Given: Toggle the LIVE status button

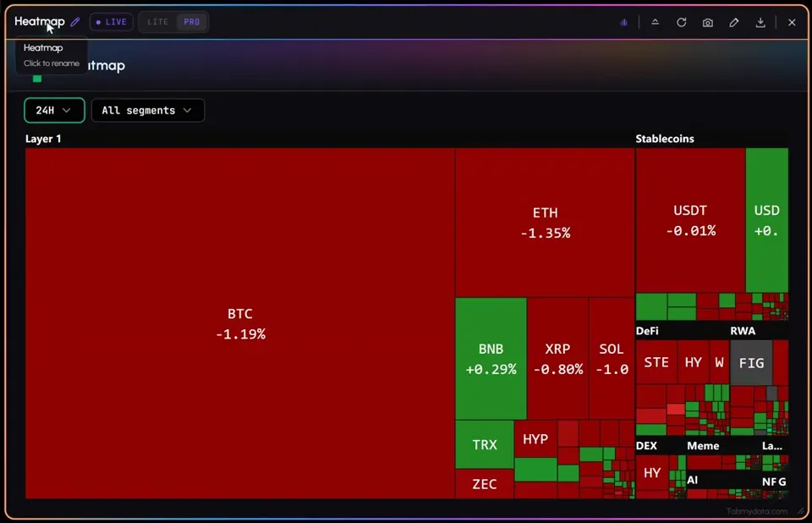Looking at the screenshot, I should 112,22.
